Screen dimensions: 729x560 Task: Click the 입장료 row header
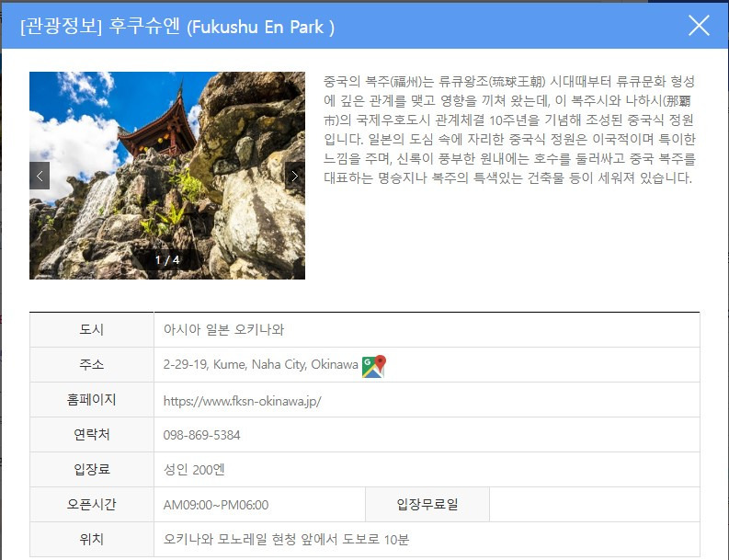tap(92, 469)
